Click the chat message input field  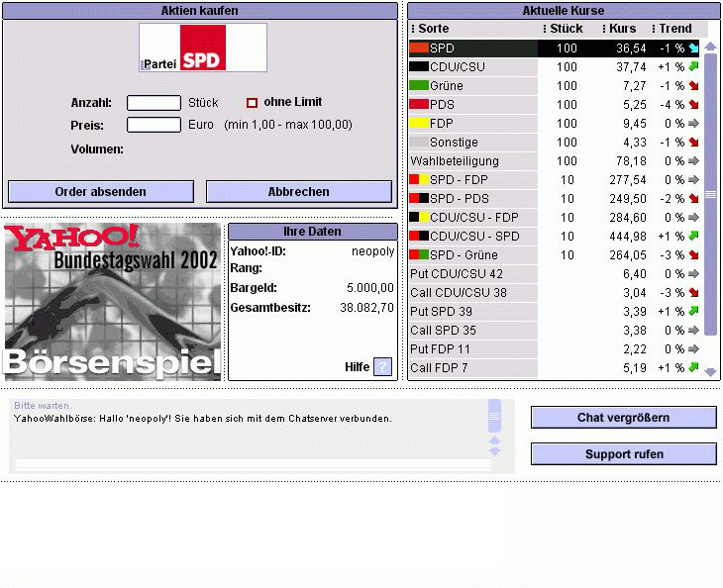point(254,465)
